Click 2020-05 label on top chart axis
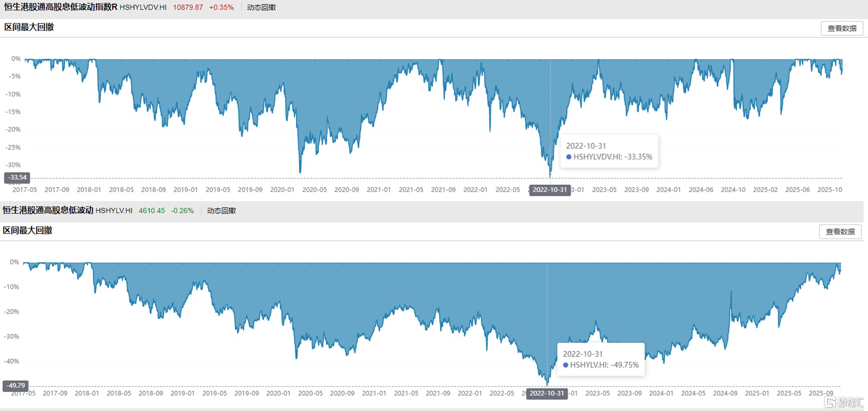Viewport: 868px width, 411px height. click(x=314, y=190)
